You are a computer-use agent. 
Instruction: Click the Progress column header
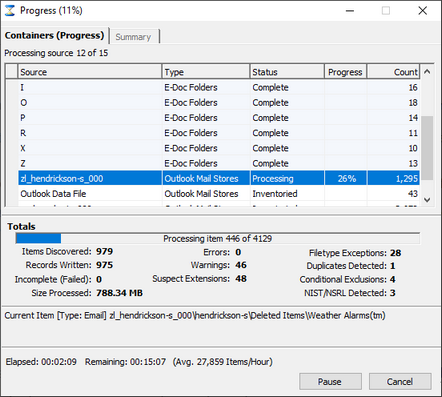pos(345,72)
